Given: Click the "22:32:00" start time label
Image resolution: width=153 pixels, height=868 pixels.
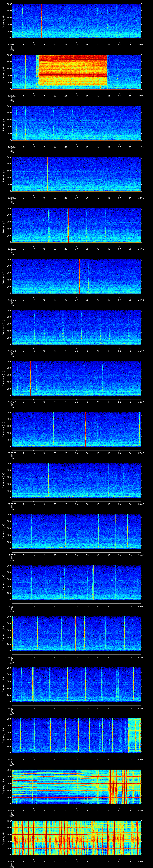Looking at the screenshot, I should pos(12,249).
